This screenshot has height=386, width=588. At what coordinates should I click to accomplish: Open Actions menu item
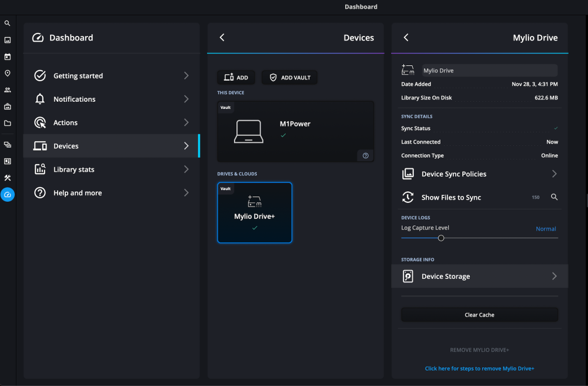(111, 122)
